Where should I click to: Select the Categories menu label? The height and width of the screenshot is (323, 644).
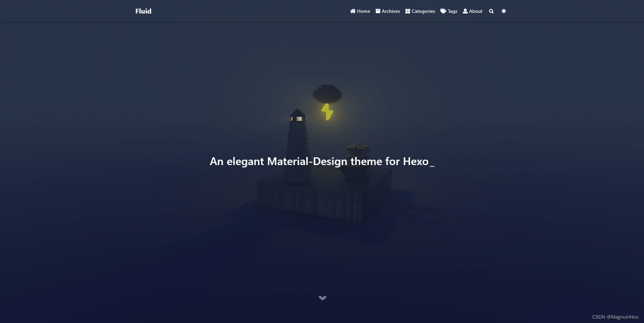(x=423, y=11)
